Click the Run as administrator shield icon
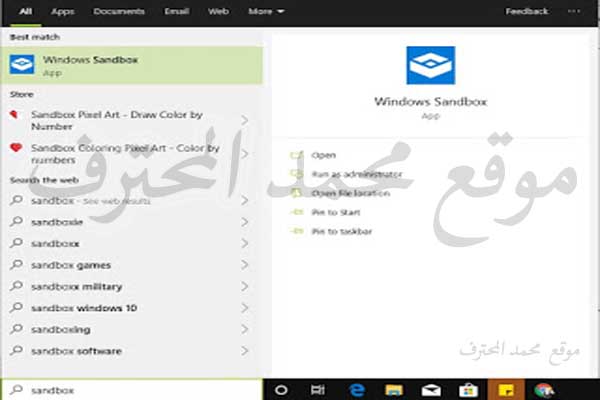Viewport: 600px width, 400px height. click(x=297, y=174)
